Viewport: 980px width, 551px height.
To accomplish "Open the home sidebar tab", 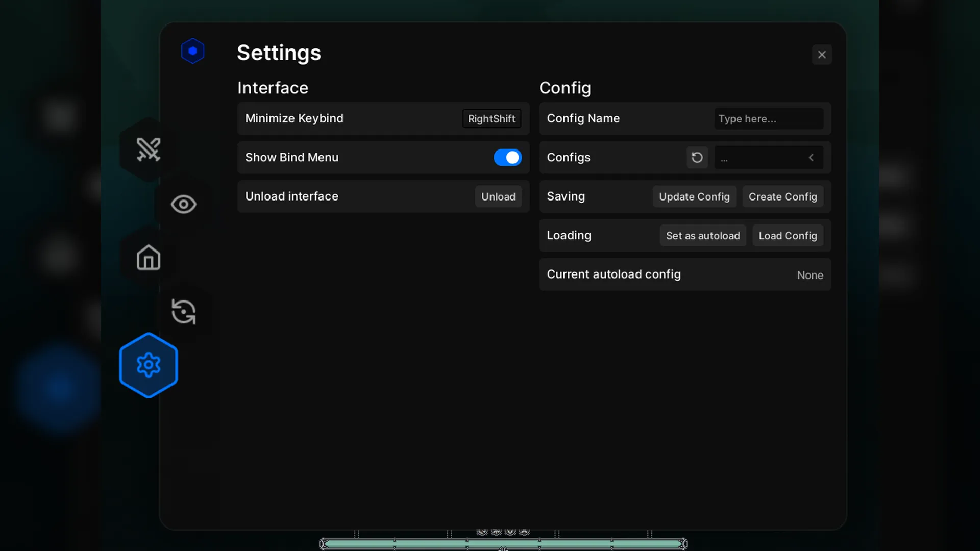I will (x=149, y=258).
